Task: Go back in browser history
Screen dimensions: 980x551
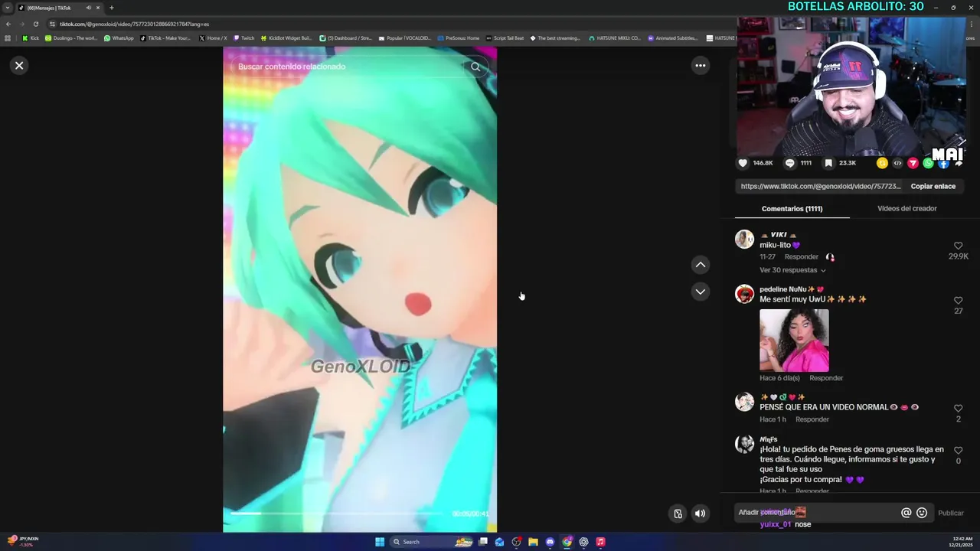Action: tap(8, 24)
